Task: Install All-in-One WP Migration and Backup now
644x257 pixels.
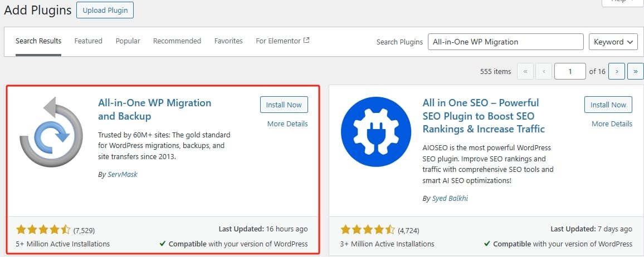Action: (x=284, y=105)
